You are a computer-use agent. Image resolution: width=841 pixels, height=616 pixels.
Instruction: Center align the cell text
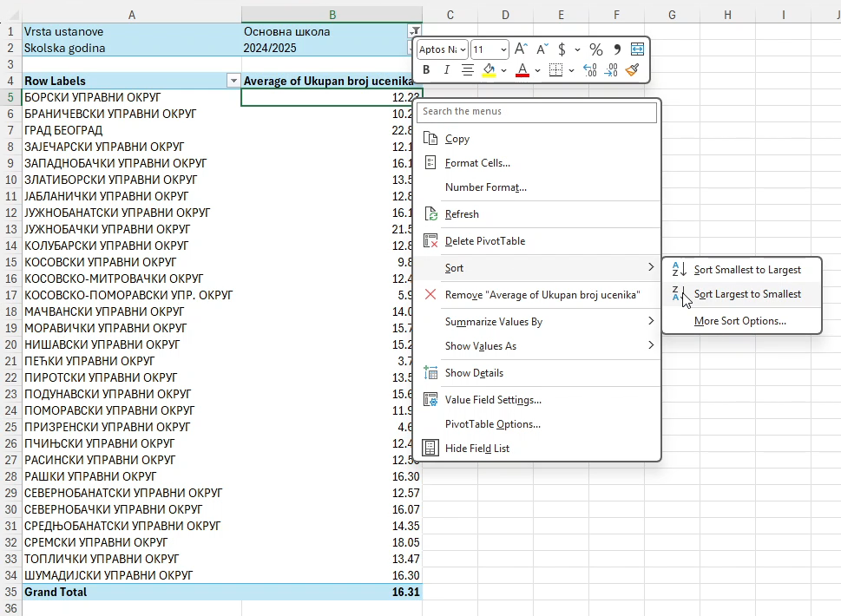[468, 69]
